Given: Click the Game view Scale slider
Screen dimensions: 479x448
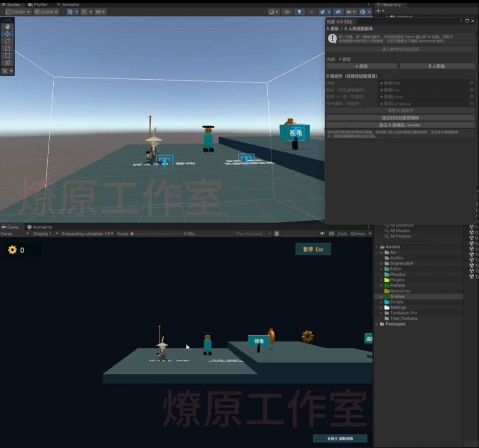Looking at the screenshot, I should pyautogui.click(x=156, y=234).
